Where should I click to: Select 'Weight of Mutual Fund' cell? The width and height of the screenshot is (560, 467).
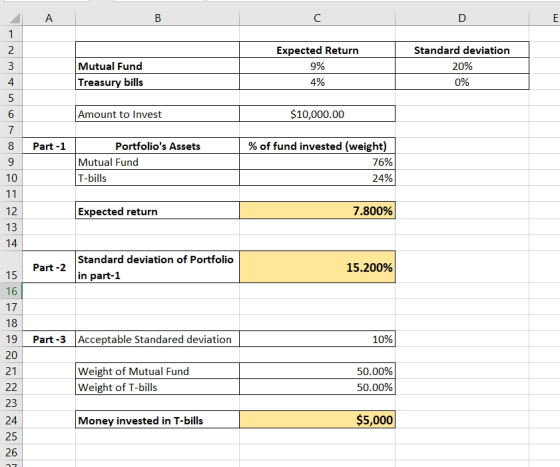158,371
